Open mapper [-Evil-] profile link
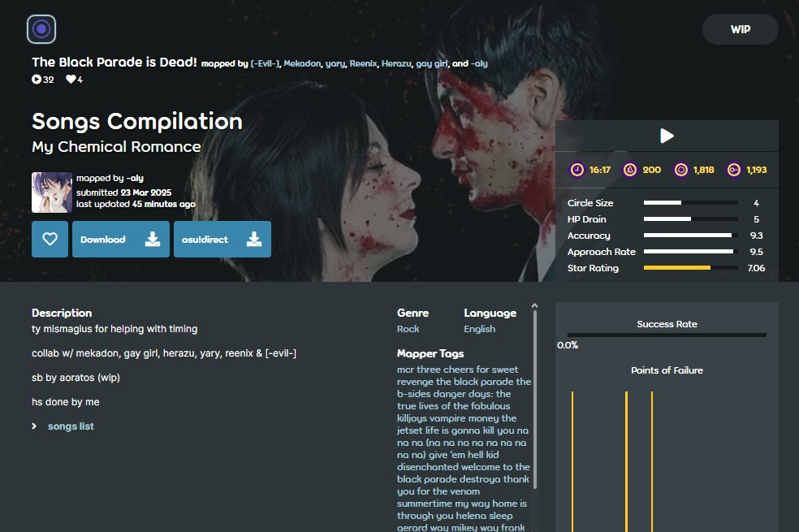799x532 pixels. click(265, 63)
